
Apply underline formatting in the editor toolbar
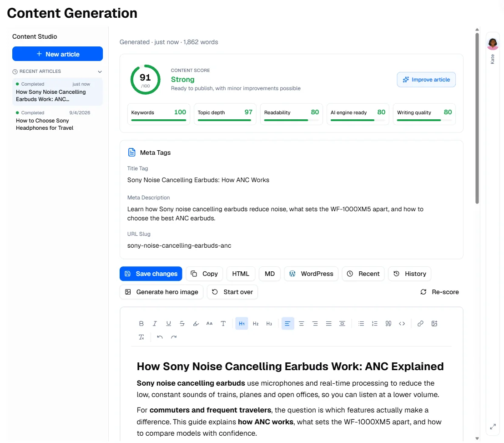(168, 323)
